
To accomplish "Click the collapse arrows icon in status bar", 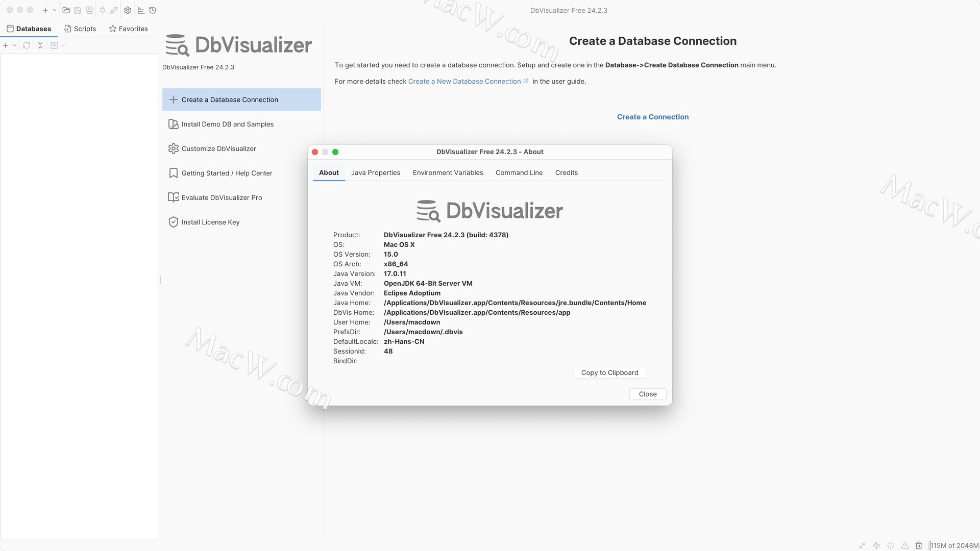I will tap(862, 545).
